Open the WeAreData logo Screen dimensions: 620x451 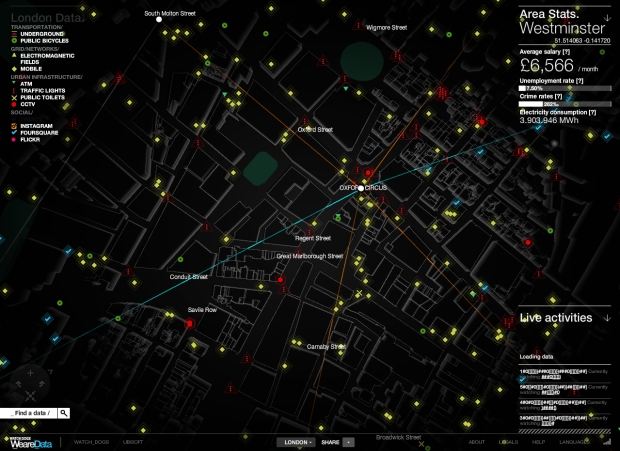(30, 443)
